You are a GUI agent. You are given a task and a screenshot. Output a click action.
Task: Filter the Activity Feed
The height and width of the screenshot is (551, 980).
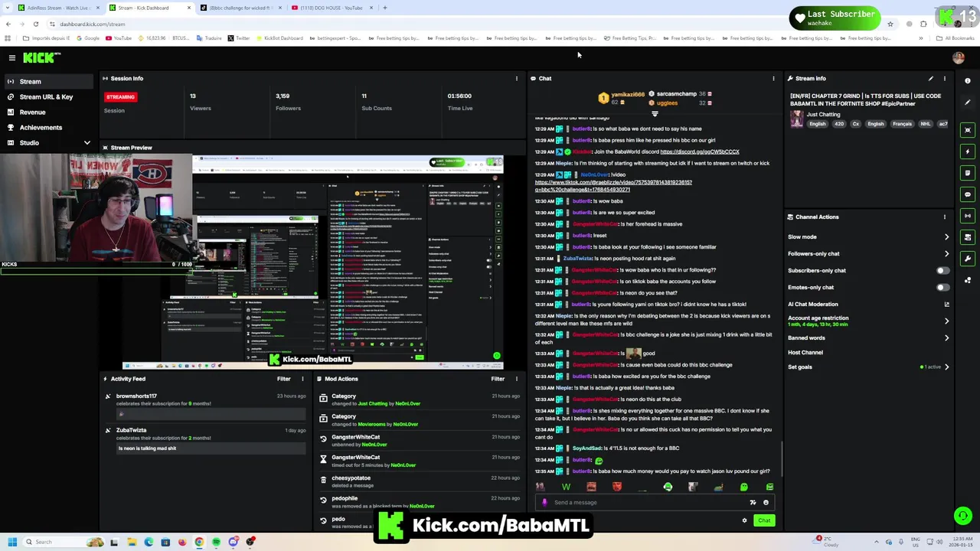(x=284, y=379)
